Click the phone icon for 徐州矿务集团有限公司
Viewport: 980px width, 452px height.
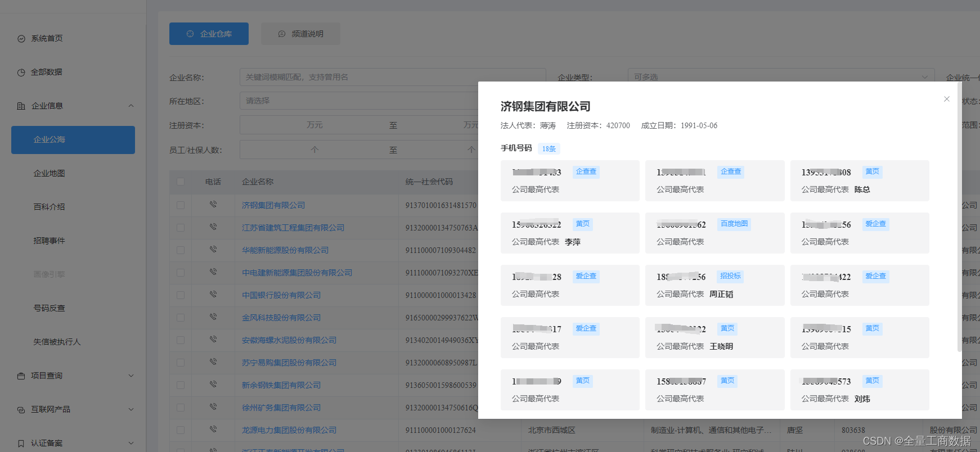click(x=213, y=407)
